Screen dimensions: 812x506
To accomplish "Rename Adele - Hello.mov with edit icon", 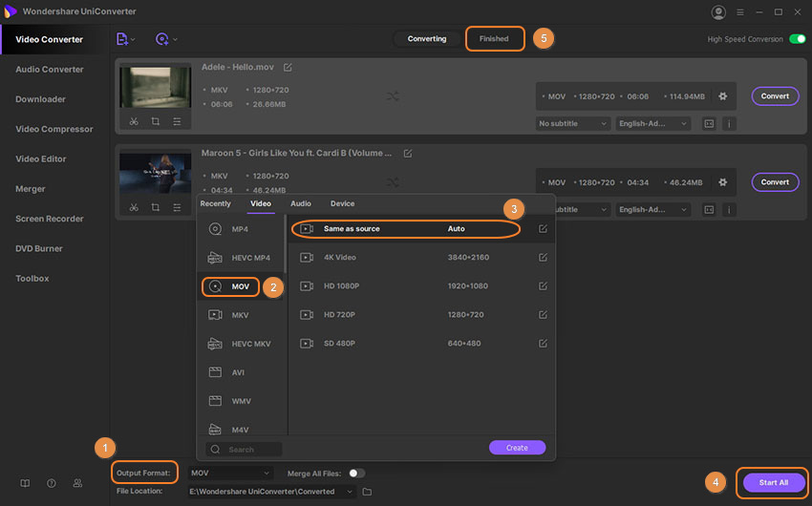I will 288,67.
